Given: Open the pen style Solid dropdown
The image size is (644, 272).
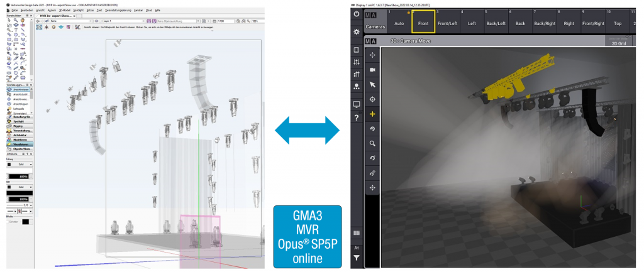Looking at the screenshot, I should point(19,187).
